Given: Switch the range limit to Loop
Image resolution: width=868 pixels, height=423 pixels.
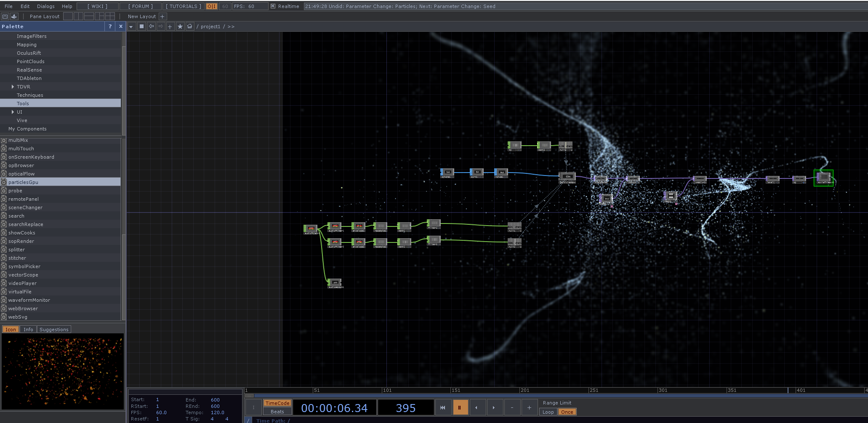Looking at the screenshot, I should (548, 412).
